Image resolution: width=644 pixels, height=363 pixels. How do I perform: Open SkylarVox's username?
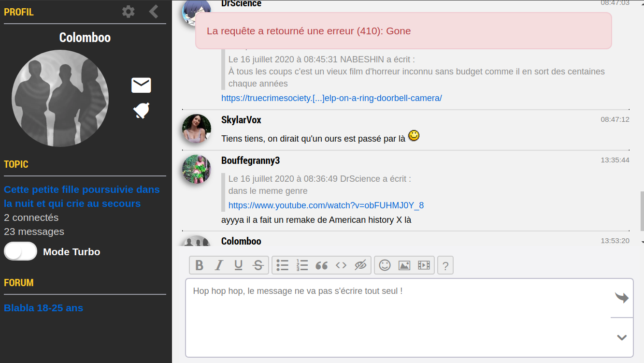pos(241,120)
